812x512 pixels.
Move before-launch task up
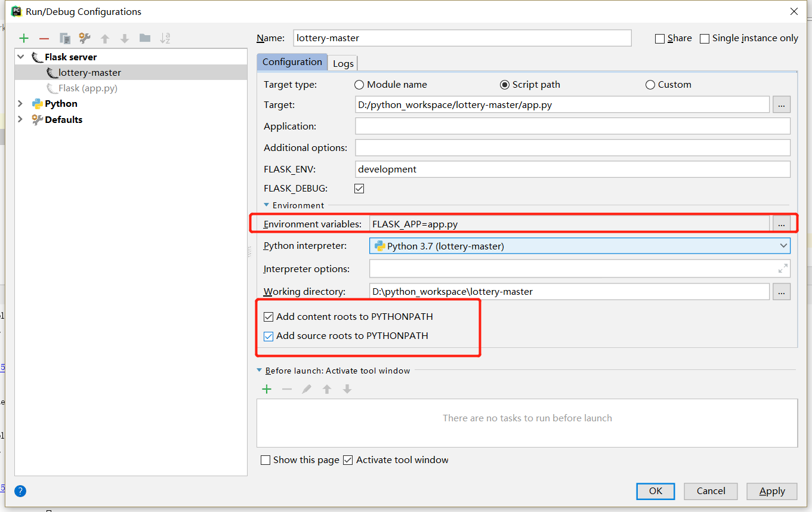click(x=327, y=389)
